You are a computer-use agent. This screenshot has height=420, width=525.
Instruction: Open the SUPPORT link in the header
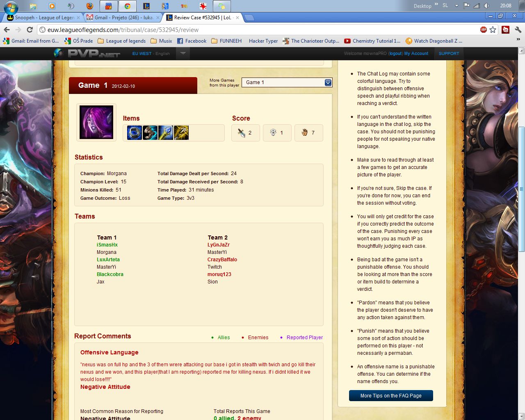coord(449,53)
